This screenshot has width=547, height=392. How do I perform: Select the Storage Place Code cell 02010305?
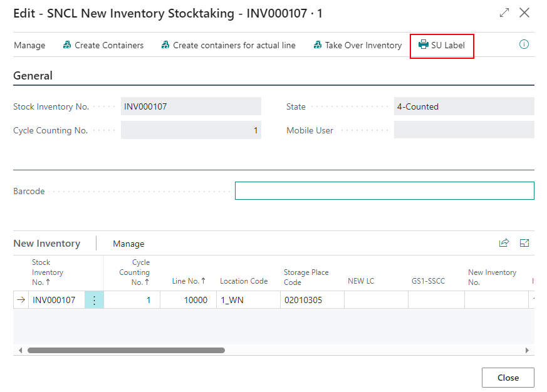click(x=311, y=301)
